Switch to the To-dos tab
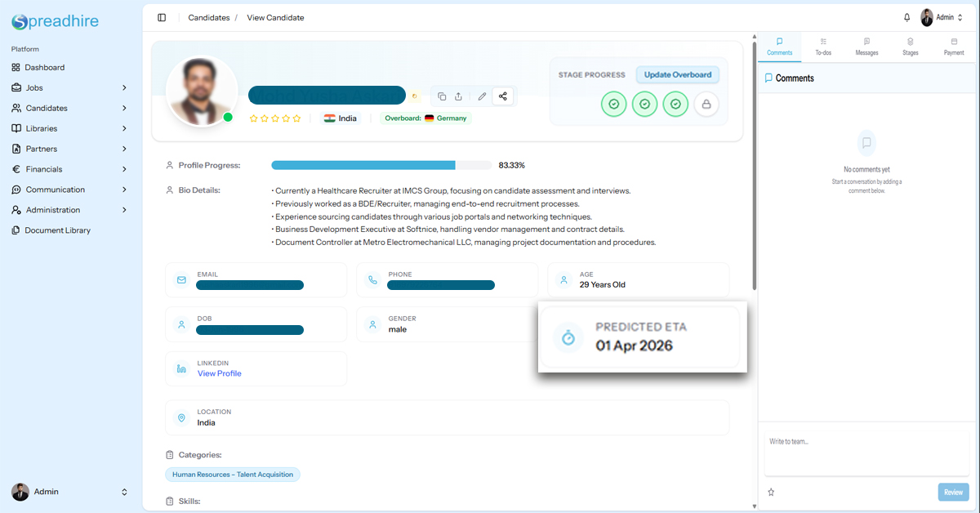Viewport: 980px width, 513px height. pyautogui.click(x=823, y=46)
